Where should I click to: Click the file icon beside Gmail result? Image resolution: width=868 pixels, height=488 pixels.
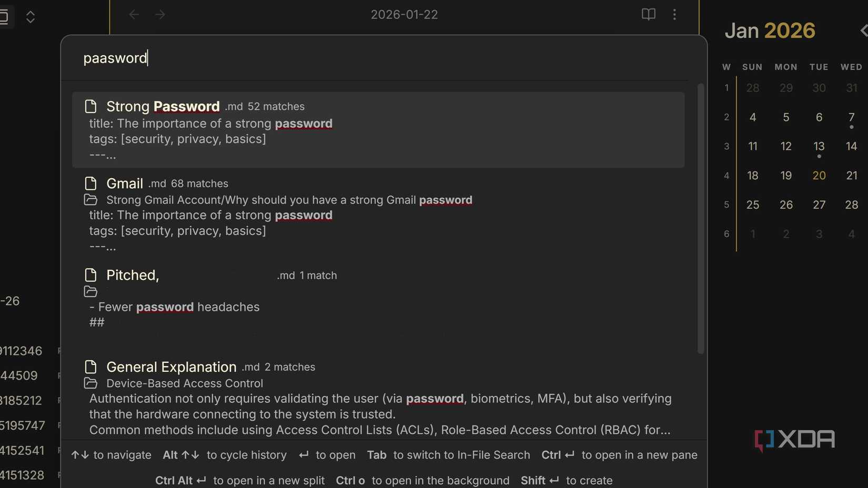(90, 184)
